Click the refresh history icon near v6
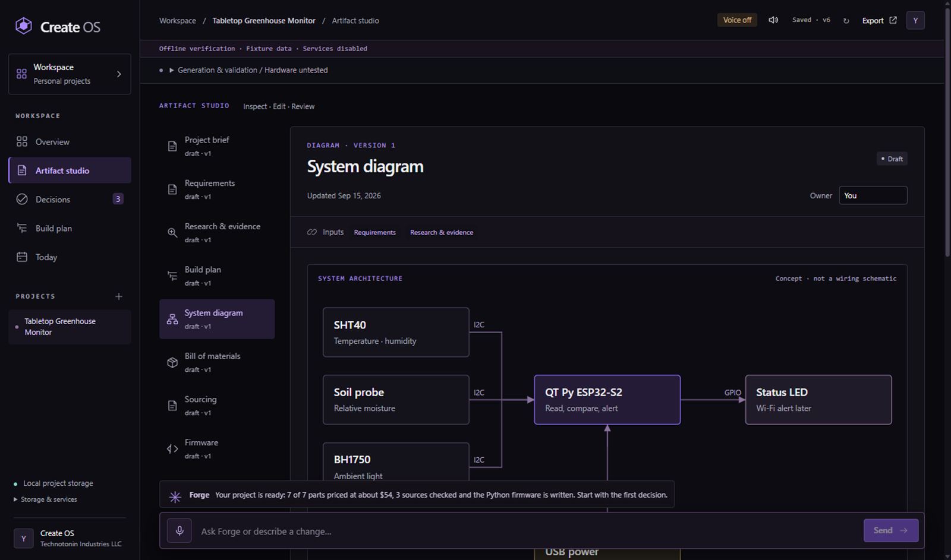 (846, 21)
